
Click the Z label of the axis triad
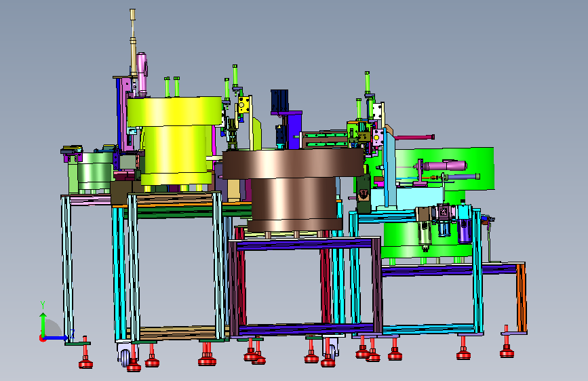73,334
